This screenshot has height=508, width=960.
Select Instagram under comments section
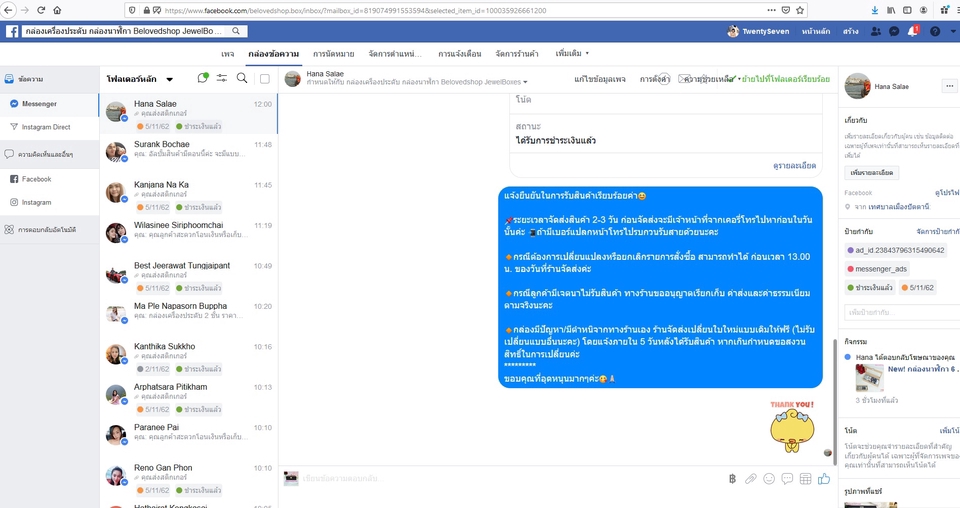pos(50,203)
